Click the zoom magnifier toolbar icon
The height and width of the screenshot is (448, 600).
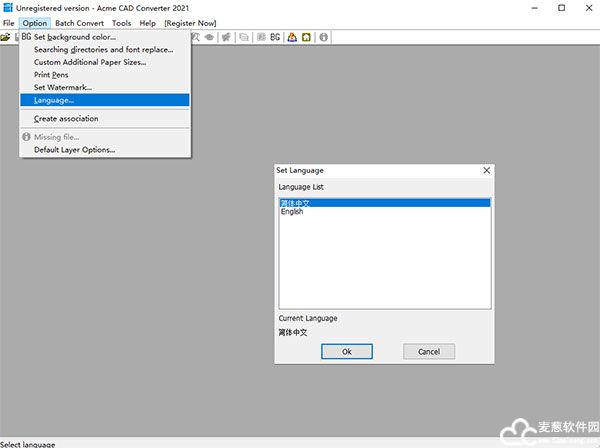pos(196,37)
